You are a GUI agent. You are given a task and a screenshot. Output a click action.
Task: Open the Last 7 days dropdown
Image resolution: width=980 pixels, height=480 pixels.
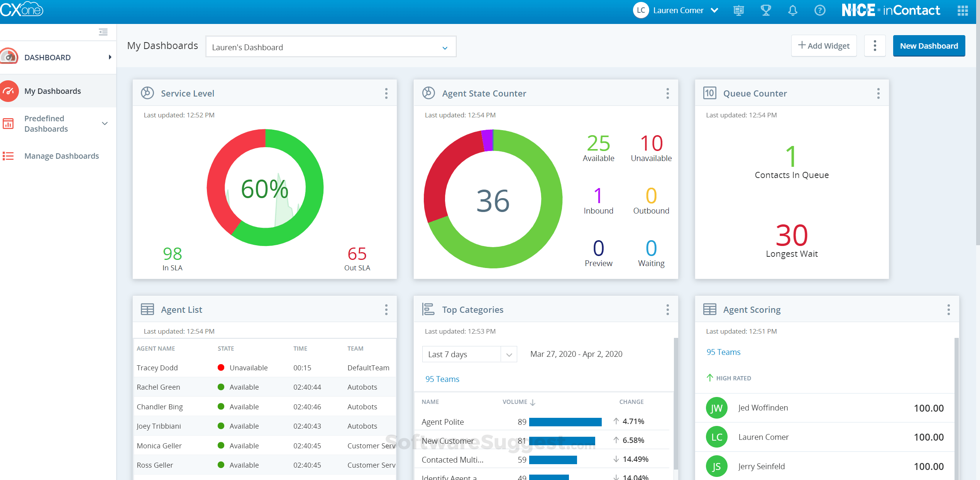click(x=509, y=354)
